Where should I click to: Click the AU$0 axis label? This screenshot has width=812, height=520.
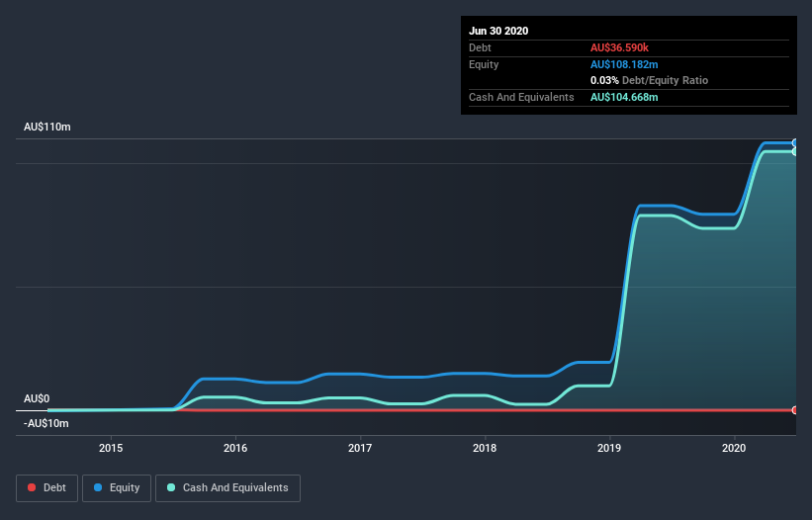coord(37,399)
